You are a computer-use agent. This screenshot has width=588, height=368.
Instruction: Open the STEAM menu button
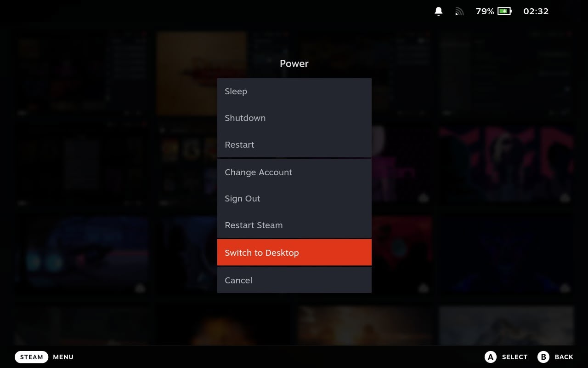(x=31, y=357)
